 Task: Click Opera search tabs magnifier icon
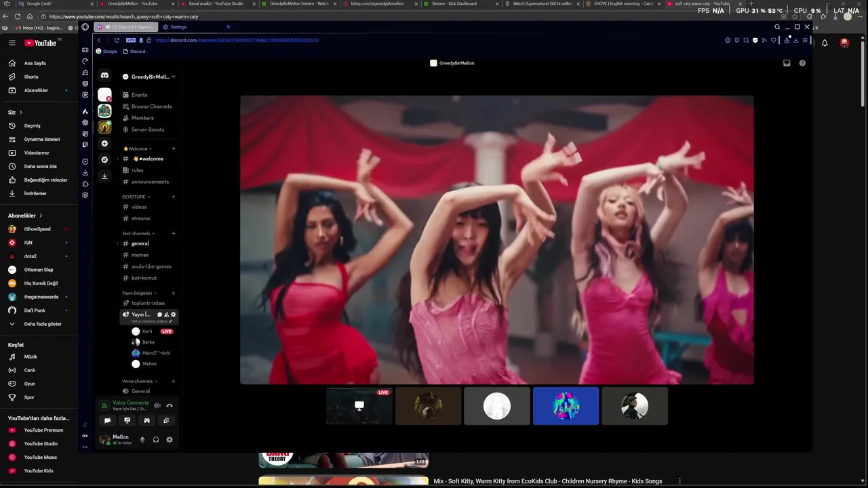pyautogui.click(x=777, y=27)
